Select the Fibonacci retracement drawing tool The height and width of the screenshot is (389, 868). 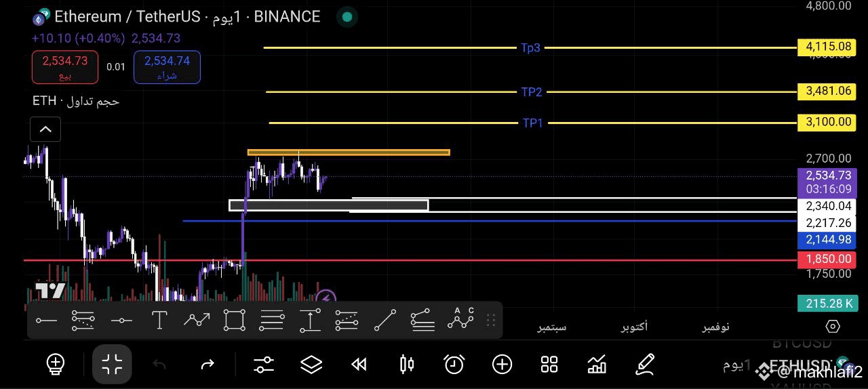(x=83, y=320)
